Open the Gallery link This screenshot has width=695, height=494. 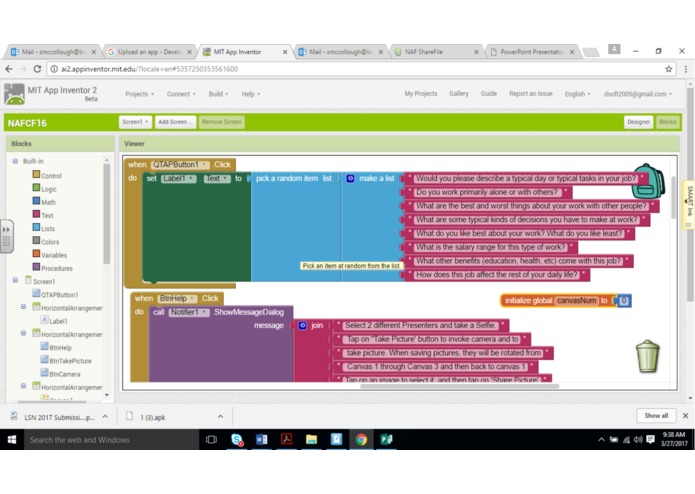click(x=459, y=93)
